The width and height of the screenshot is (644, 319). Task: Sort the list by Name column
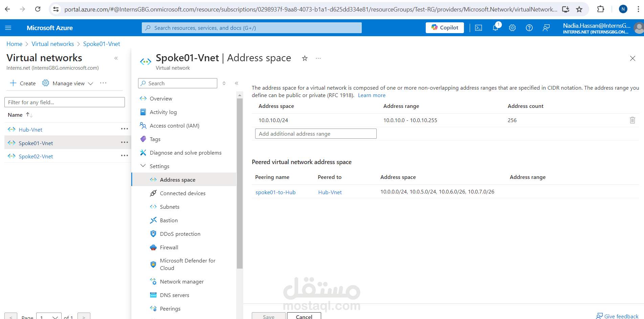pos(20,115)
